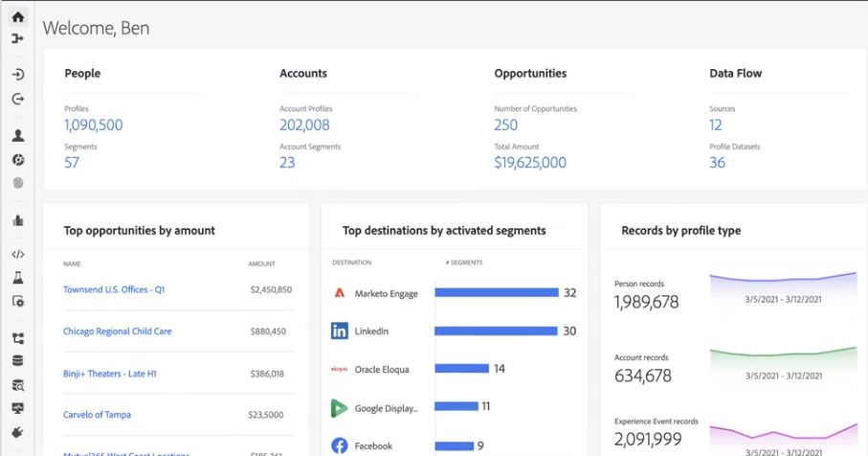Click the Profiles count 1,090,500
This screenshot has width=868, height=456.
click(x=94, y=125)
